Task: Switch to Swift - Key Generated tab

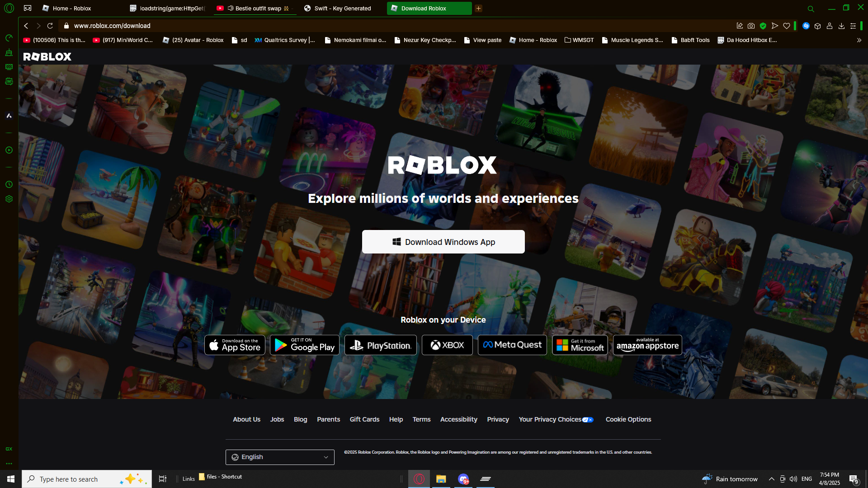Action: (x=342, y=8)
